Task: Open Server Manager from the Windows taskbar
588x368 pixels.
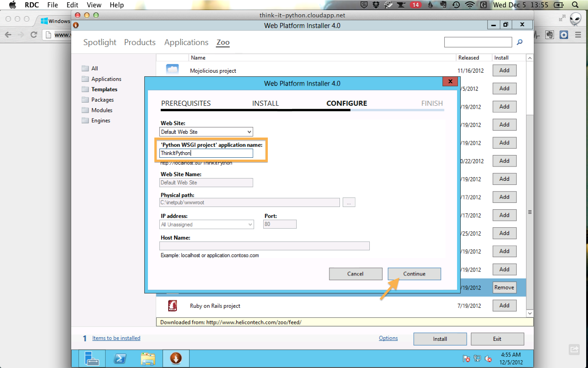Action: [92, 358]
